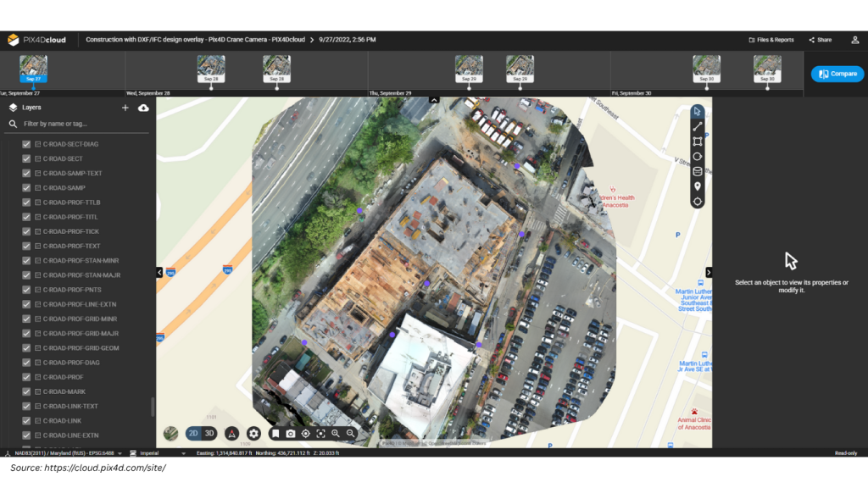868x488 pixels.
Task: Select the volume measurement tool
Action: pos(697,171)
